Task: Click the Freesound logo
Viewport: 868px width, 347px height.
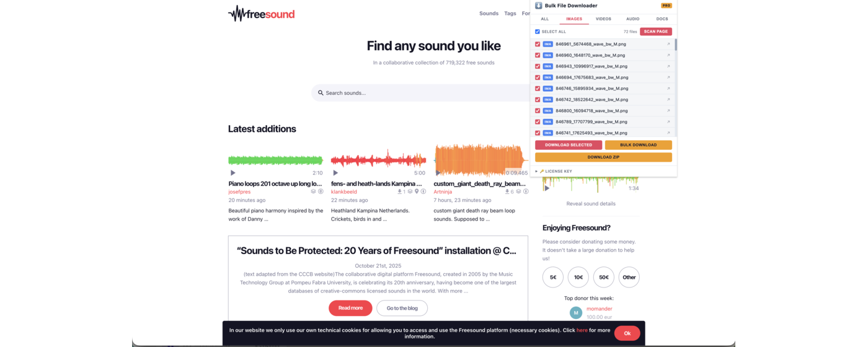Action: [262, 14]
